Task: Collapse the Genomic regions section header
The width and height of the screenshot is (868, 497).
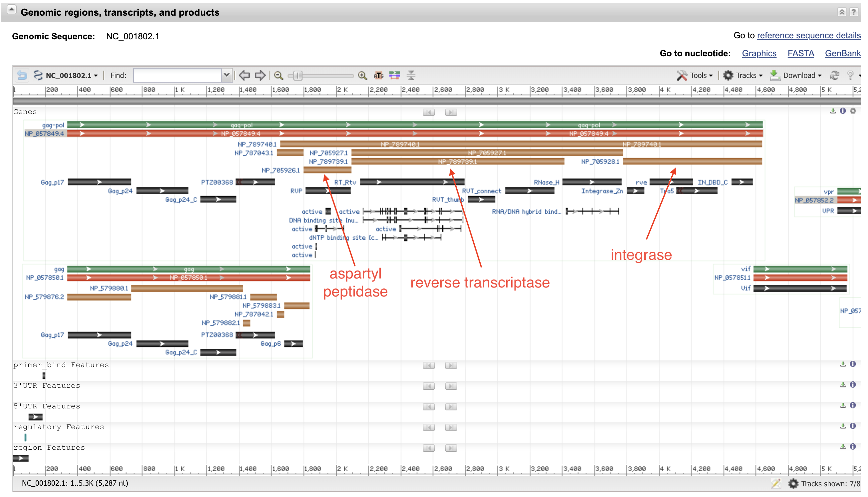Action: 12,10
